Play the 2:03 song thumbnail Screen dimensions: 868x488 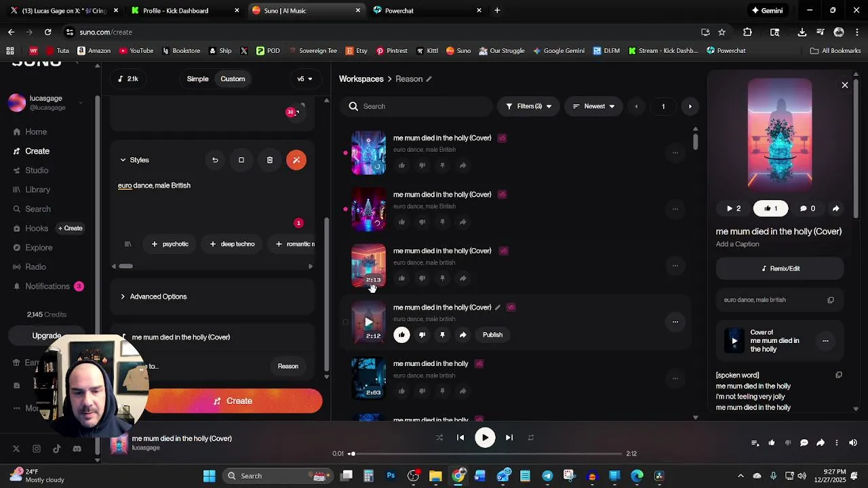(369, 379)
